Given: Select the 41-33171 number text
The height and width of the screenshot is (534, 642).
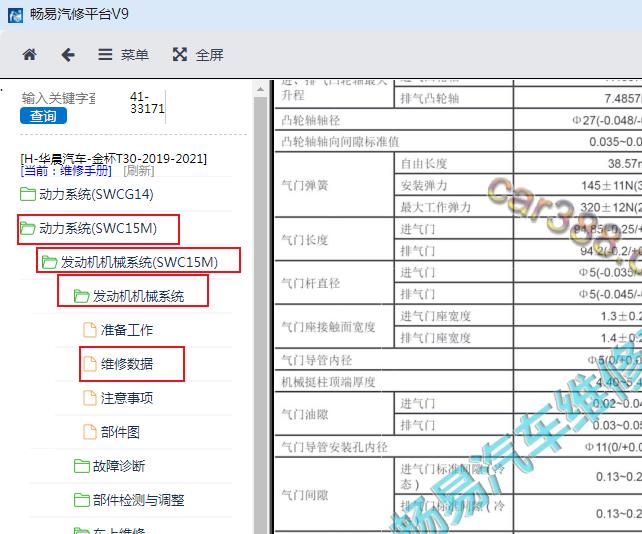Looking at the screenshot, I should (147, 102).
